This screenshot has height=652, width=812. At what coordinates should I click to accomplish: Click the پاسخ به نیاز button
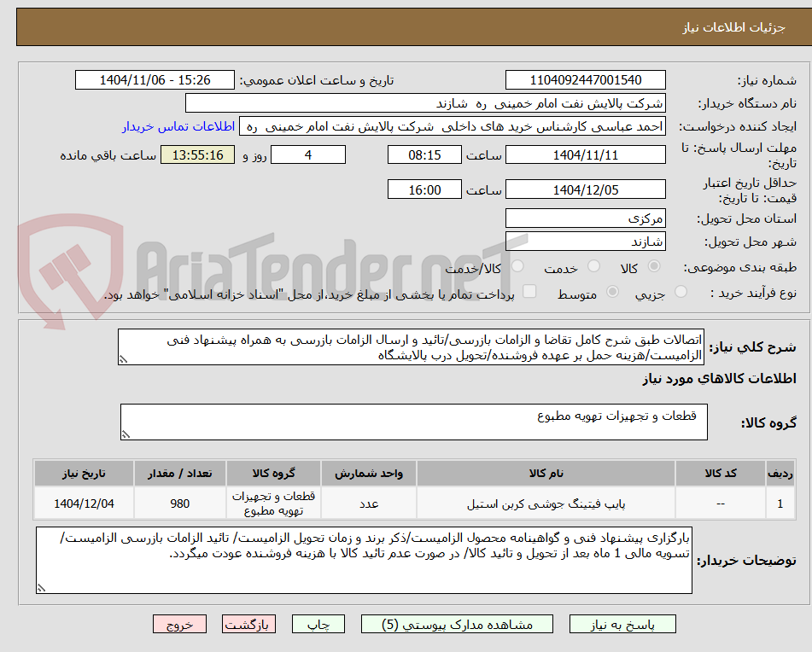(622, 624)
